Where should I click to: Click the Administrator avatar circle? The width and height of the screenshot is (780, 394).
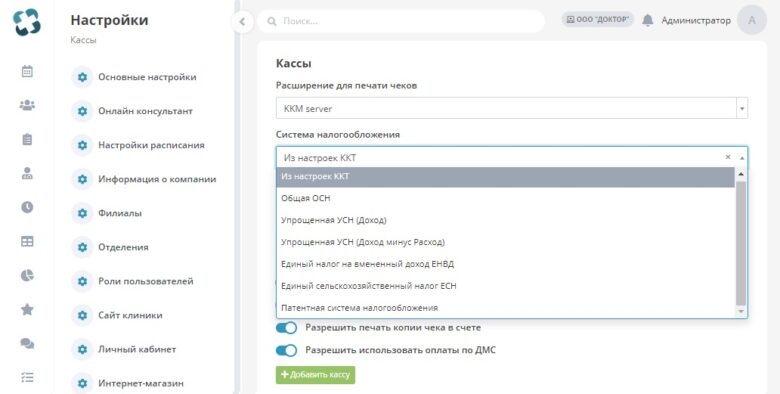click(752, 20)
